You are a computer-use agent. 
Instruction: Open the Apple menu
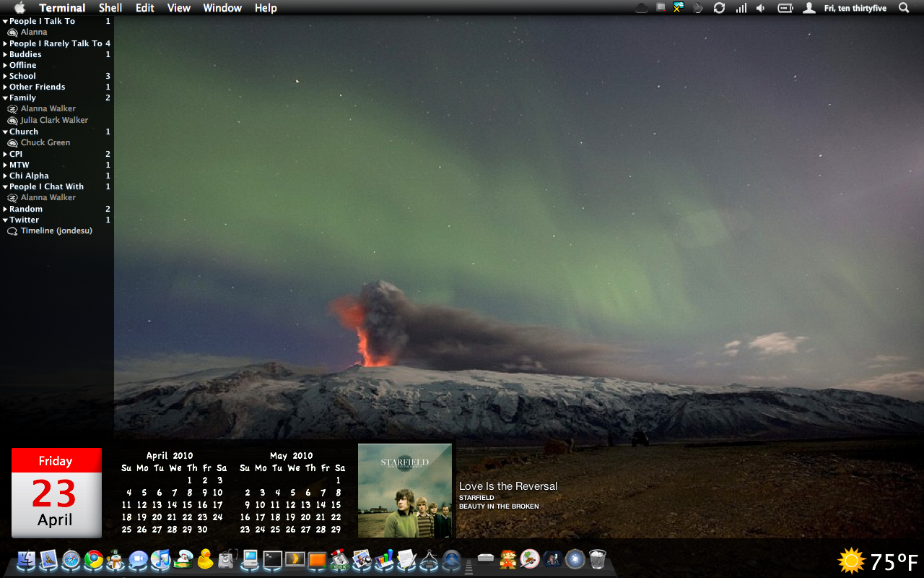19,8
